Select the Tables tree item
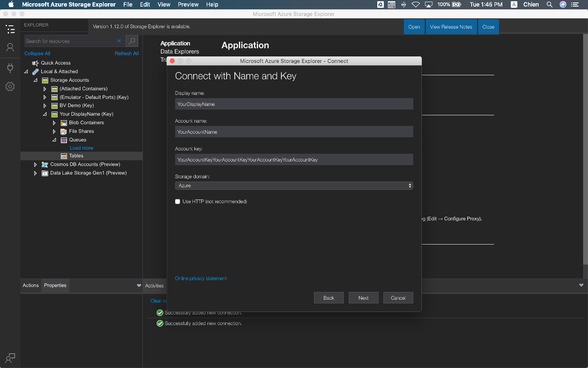Image resolution: width=588 pixels, height=368 pixels. click(x=76, y=156)
